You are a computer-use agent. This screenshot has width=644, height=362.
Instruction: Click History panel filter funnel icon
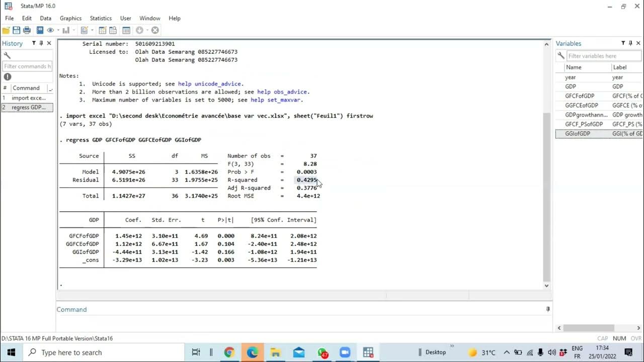pos(34,43)
